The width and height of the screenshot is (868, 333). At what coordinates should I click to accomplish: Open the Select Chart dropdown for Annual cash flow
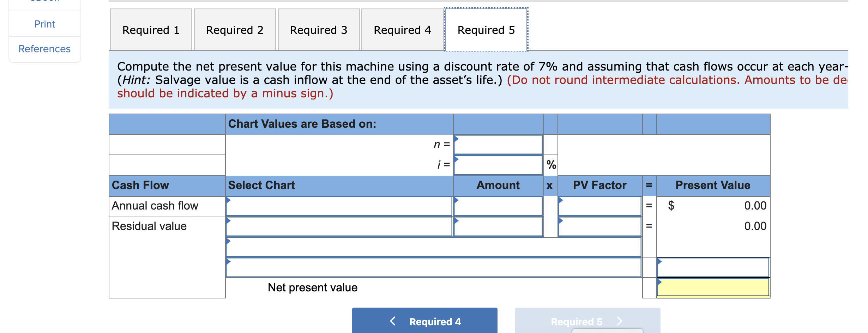339,206
